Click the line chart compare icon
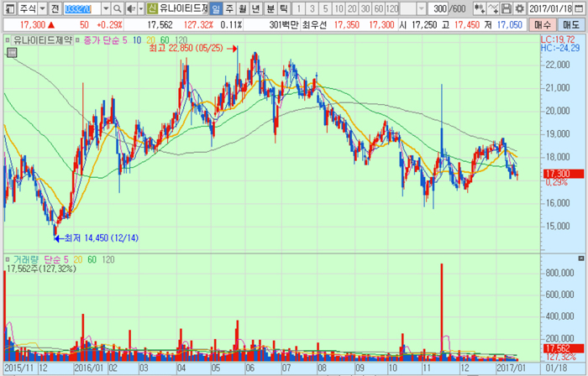588x376 pixels. point(493,8)
